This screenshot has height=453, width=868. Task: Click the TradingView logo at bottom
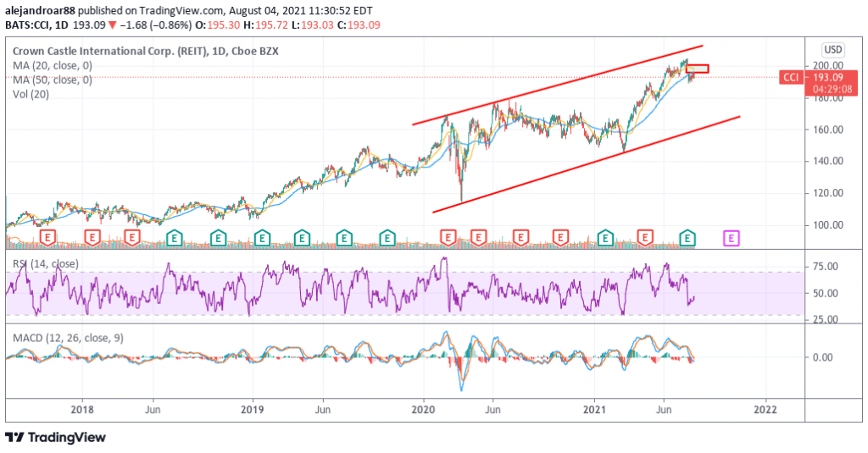tap(55, 438)
